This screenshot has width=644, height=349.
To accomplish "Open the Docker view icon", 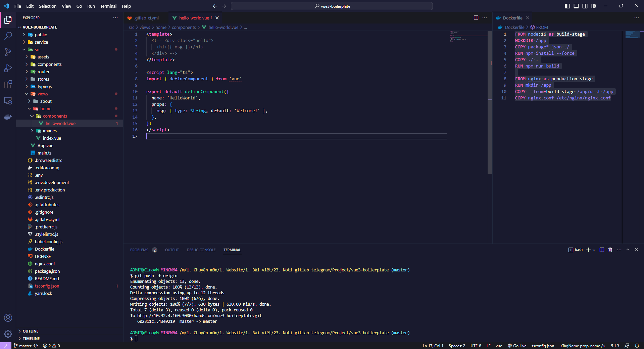I will (8, 117).
